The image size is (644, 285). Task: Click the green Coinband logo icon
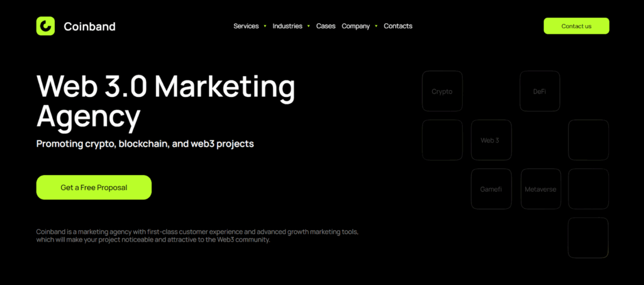[45, 26]
